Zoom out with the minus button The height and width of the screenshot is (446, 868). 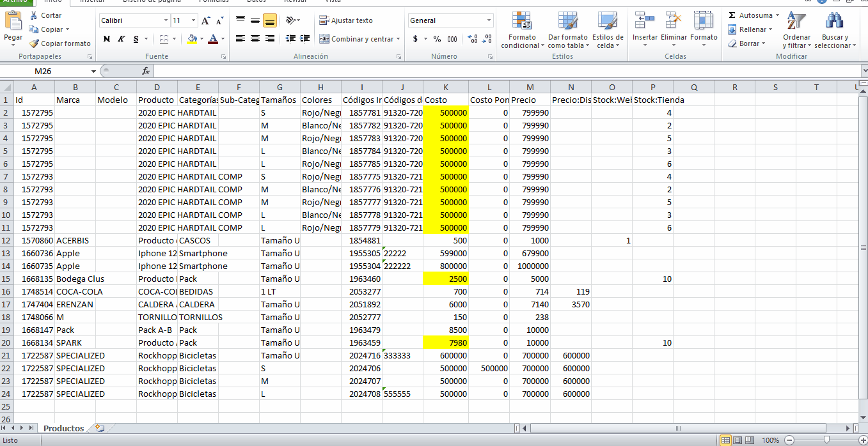tap(788, 440)
